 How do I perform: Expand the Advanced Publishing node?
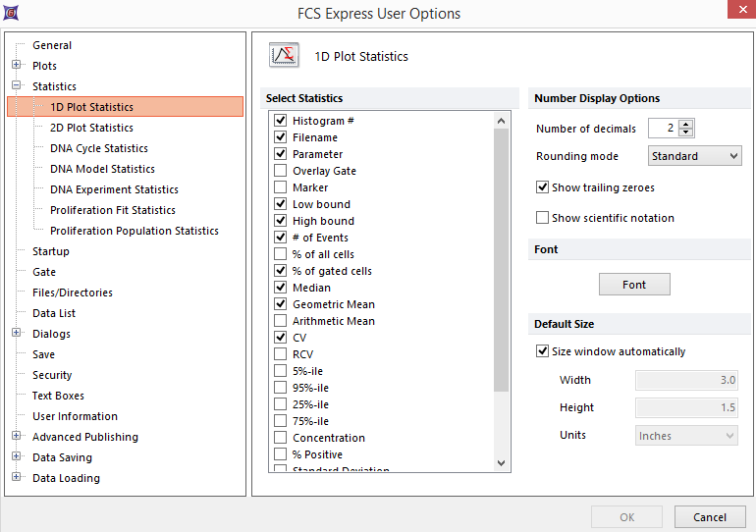(x=17, y=437)
